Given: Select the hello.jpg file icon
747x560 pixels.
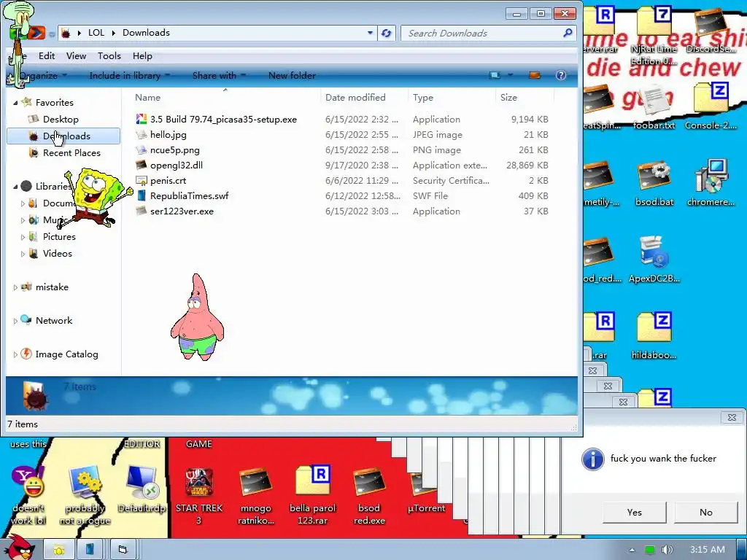Looking at the screenshot, I should (x=141, y=135).
